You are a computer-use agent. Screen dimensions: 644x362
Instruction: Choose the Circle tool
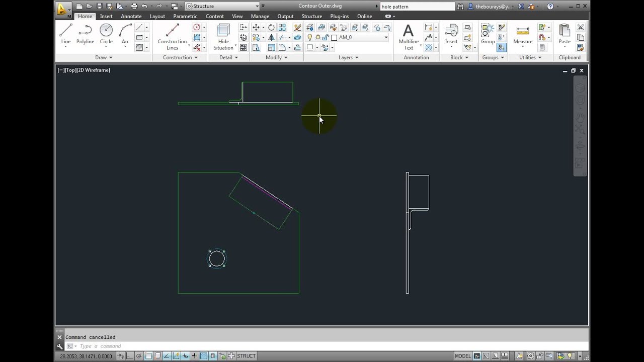(106, 35)
